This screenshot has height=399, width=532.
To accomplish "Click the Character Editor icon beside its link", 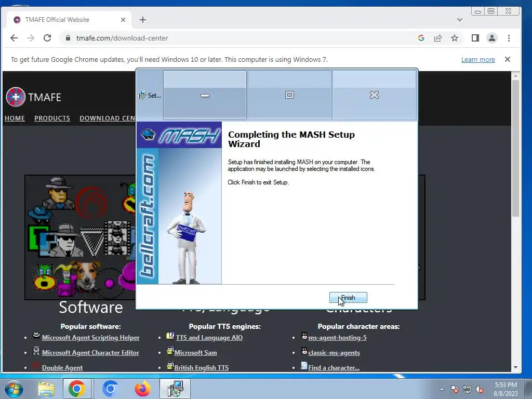I will click(36, 351).
